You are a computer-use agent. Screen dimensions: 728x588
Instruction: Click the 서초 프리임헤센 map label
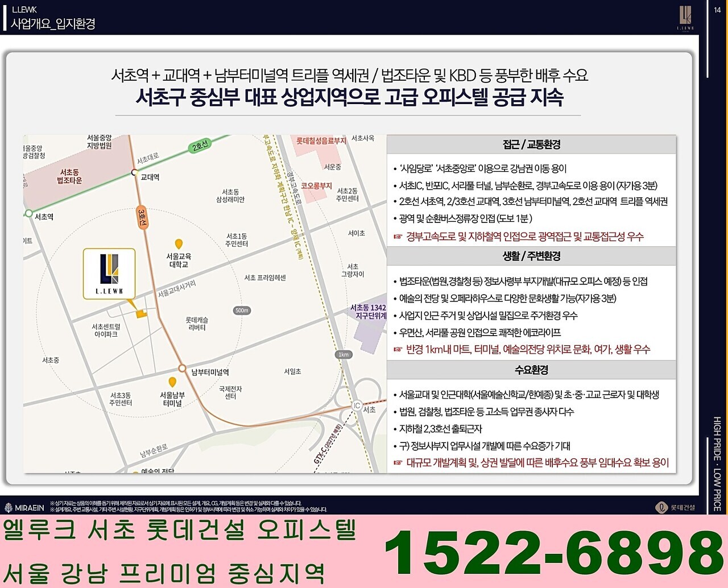(265, 278)
